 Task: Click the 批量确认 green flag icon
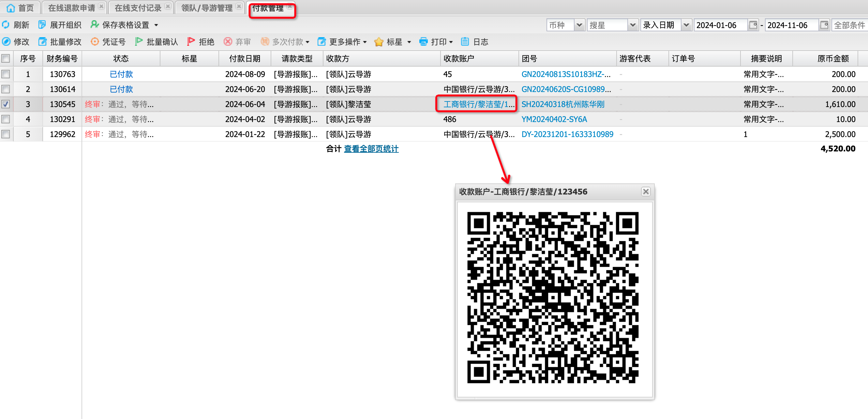pyautogui.click(x=139, y=42)
